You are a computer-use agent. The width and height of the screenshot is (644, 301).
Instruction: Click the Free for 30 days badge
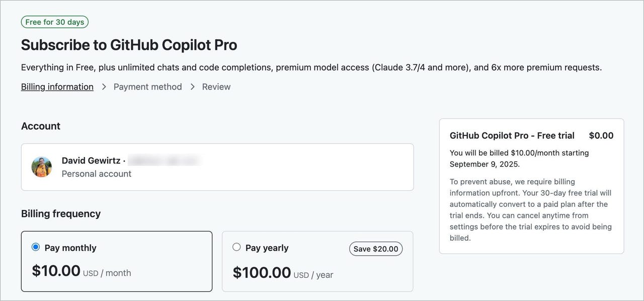55,22
